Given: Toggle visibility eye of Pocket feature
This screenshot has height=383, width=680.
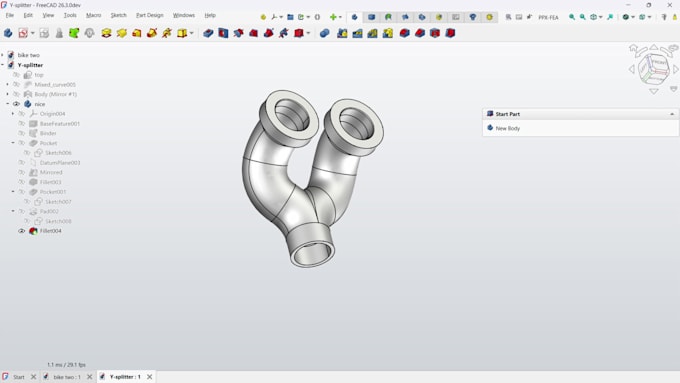Looking at the screenshot, I should click(x=21, y=143).
